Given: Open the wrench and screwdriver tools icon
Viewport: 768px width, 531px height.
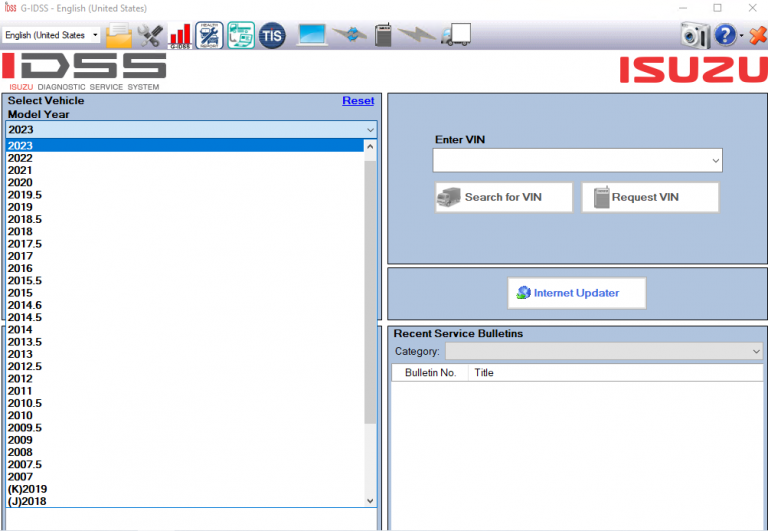Looking at the screenshot, I should [x=150, y=35].
